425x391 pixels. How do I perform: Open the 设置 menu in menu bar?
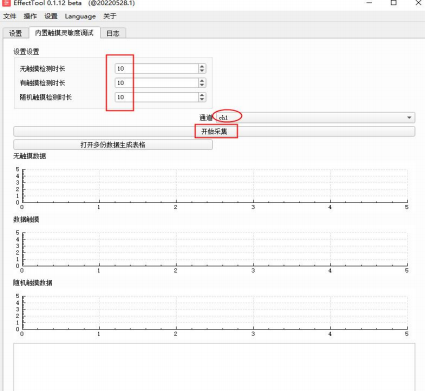point(51,16)
